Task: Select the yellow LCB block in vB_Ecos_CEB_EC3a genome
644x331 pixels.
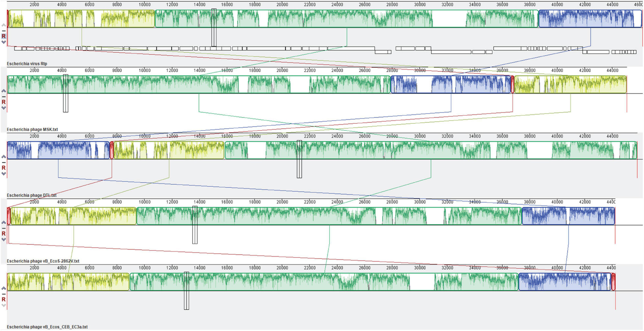Action: 68,282
